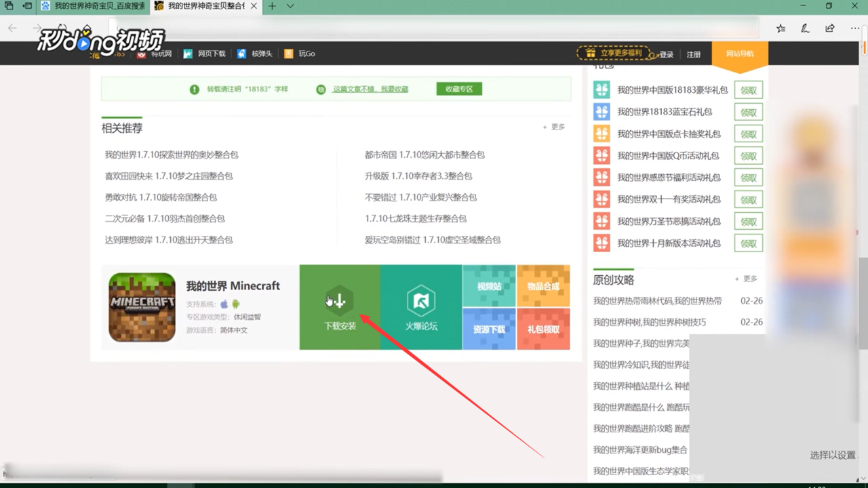Click the Minecraft game thumbnail

pos(142,307)
